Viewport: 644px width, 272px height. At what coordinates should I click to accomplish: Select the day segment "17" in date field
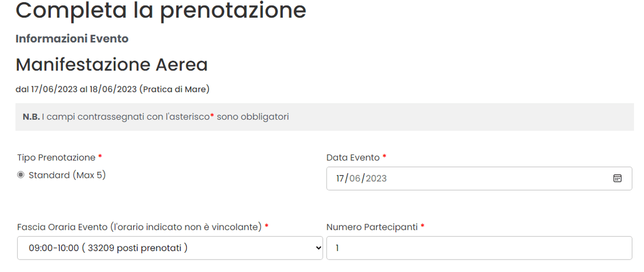[340, 179]
